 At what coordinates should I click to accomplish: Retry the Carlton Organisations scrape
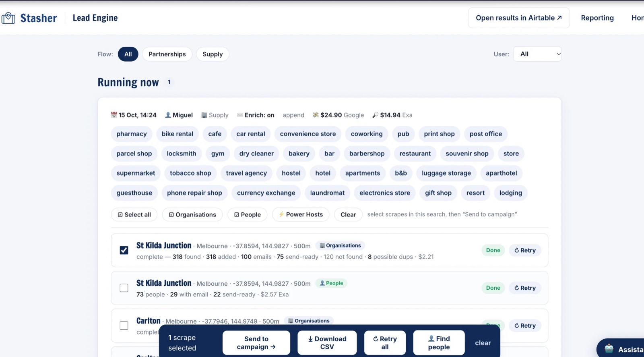coord(525,326)
